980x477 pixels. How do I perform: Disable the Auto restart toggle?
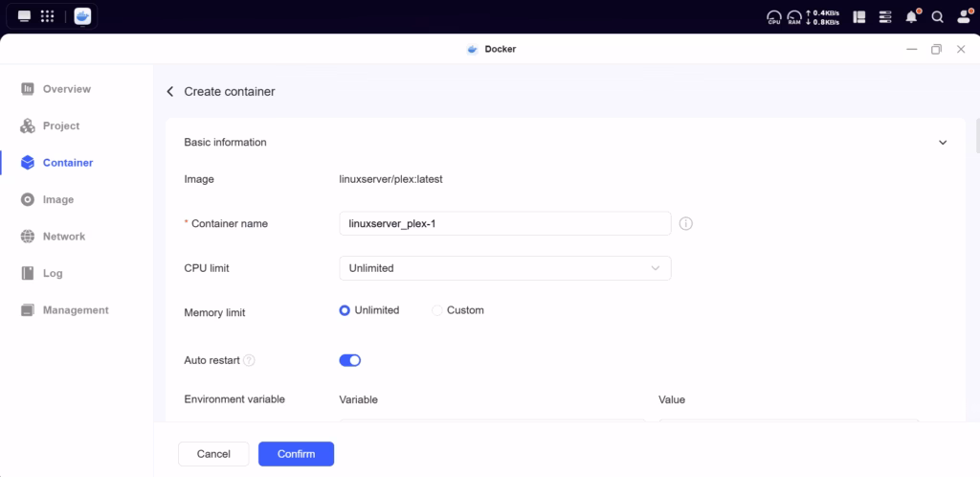[349, 360]
